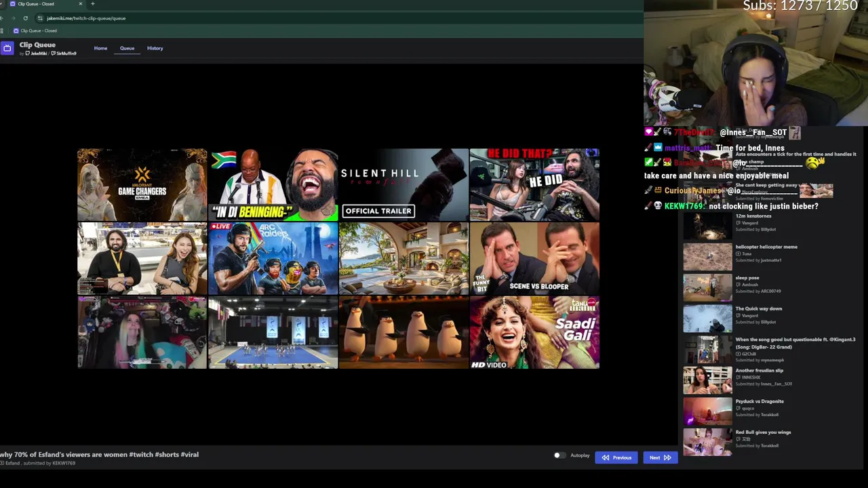The image size is (868, 488).
Task: Click 'Esfand, submitted by KEKW1769' caption
Action: point(38,464)
